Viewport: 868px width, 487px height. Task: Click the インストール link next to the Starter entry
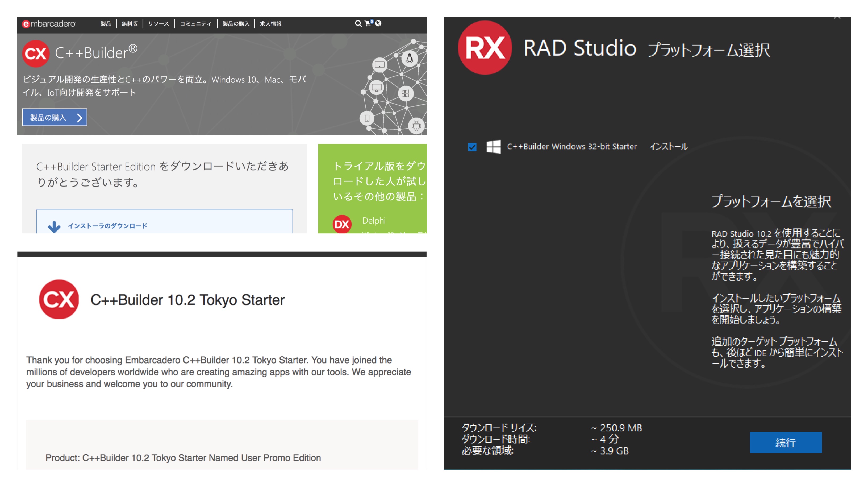point(668,146)
